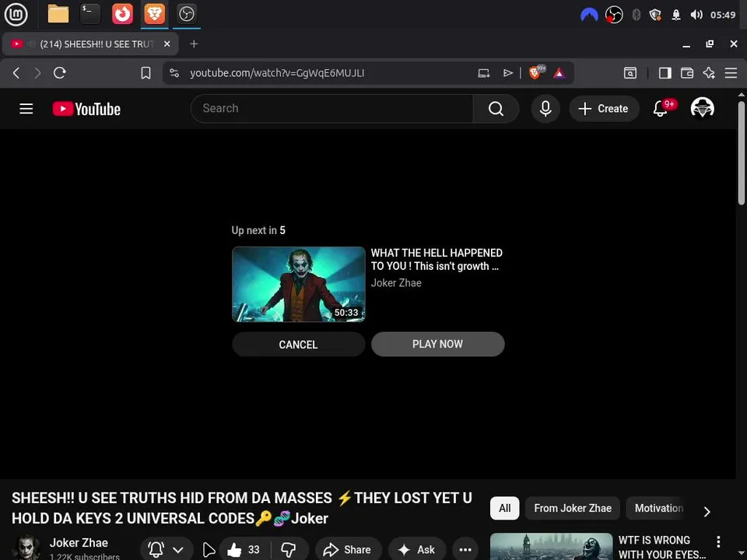Click the up next video thumbnail with 50:33
This screenshot has width=747, height=560.
(x=299, y=285)
